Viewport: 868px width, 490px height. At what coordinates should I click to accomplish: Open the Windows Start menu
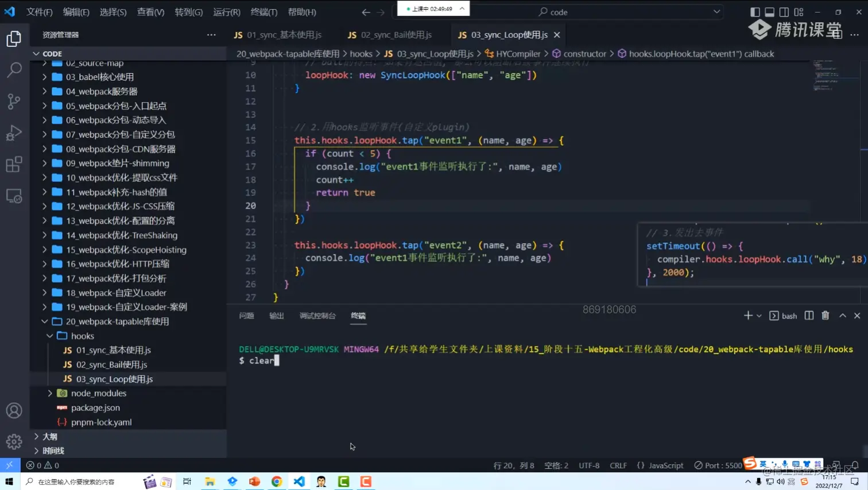point(10,481)
